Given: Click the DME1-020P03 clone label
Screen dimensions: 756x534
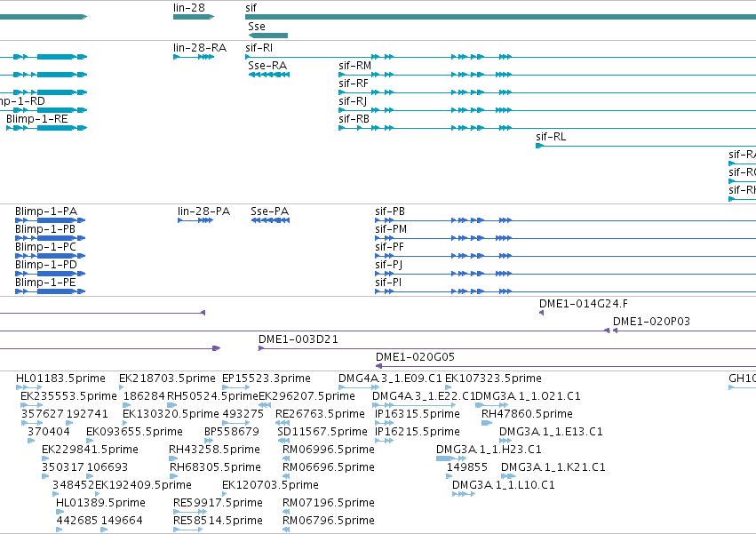Looking at the screenshot, I should click(651, 322).
